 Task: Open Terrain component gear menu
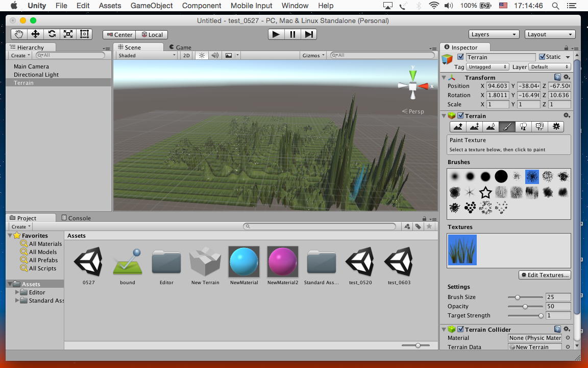567,116
